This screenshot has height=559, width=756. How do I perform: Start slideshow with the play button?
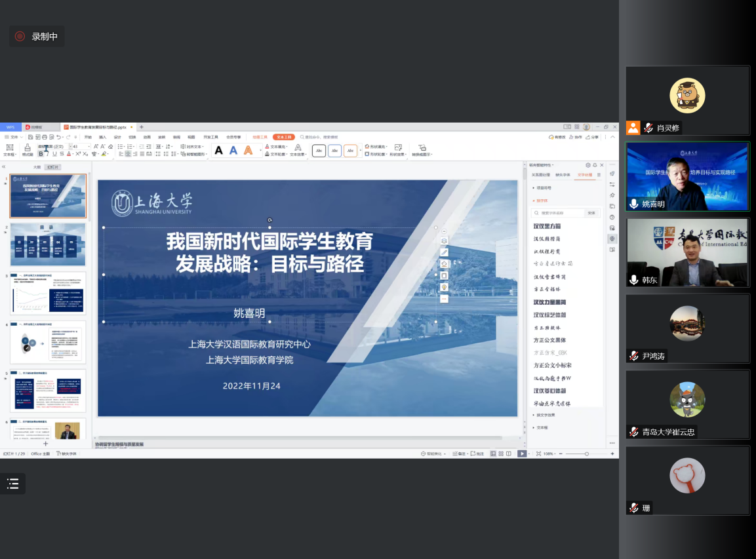(x=522, y=453)
